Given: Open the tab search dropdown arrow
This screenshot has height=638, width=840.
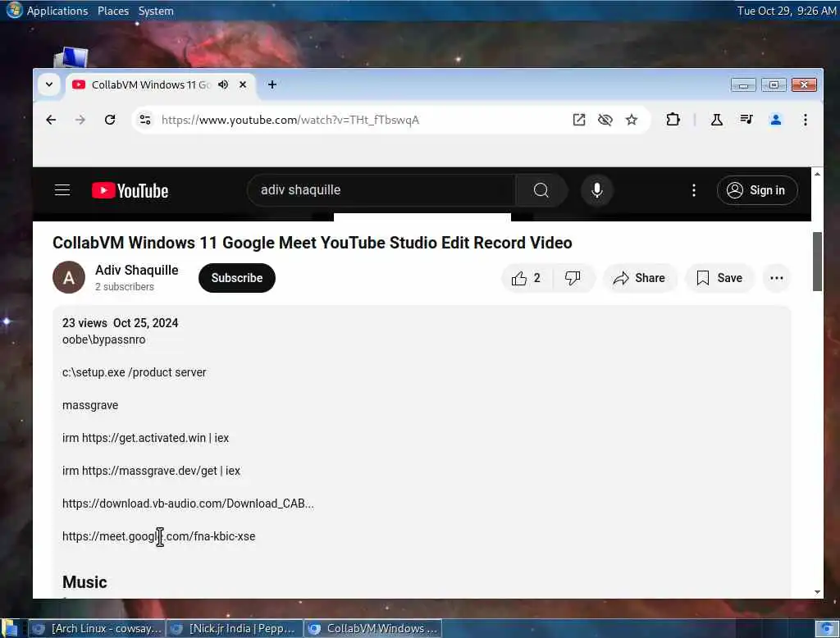Looking at the screenshot, I should (48, 84).
